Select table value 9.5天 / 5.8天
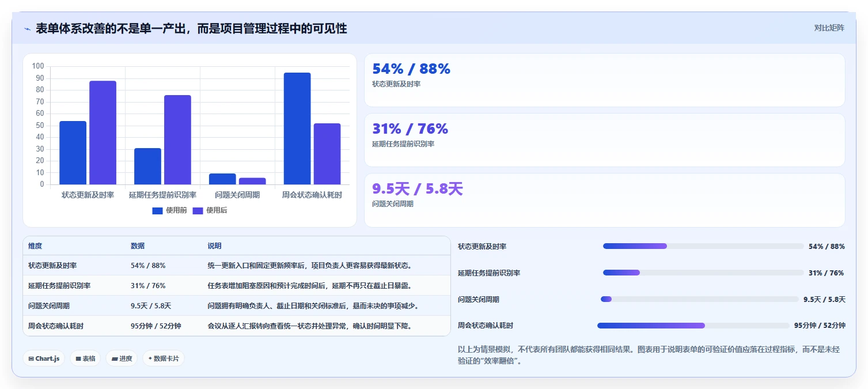This screenshot has height=389, width=868. [151, 306]
